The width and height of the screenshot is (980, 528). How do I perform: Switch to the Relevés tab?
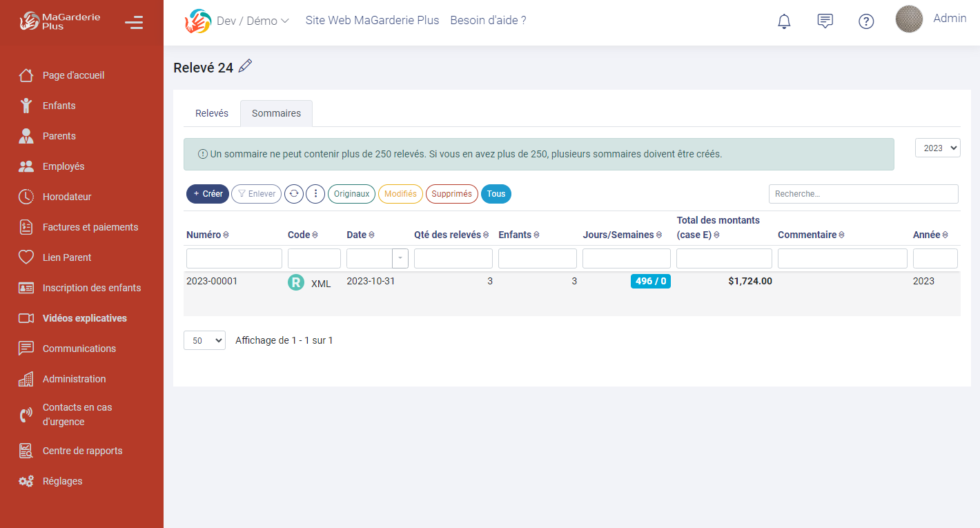coord(211,113)
